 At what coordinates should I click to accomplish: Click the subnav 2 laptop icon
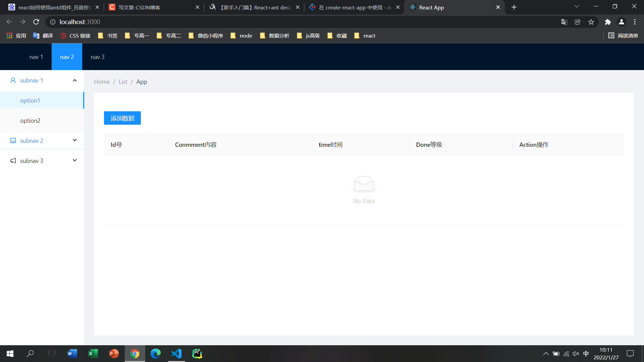tap(13, 141)
